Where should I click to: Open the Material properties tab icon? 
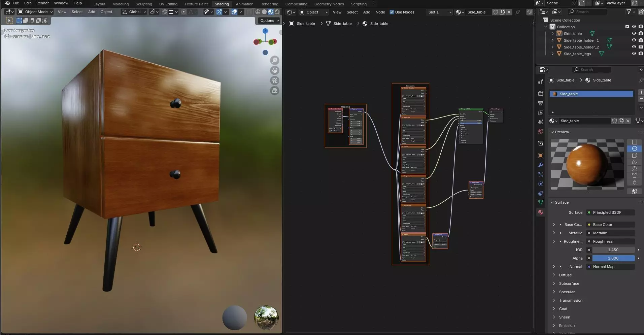click(x=541, y=212)
